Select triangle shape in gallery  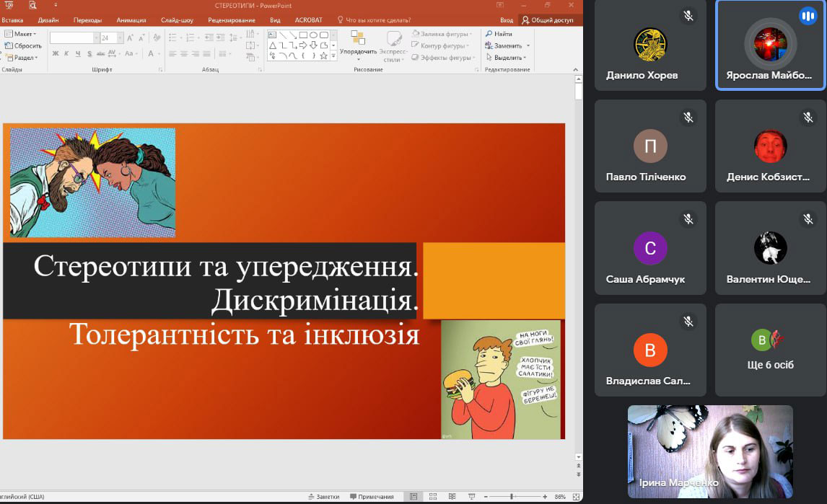pos(272,45)
